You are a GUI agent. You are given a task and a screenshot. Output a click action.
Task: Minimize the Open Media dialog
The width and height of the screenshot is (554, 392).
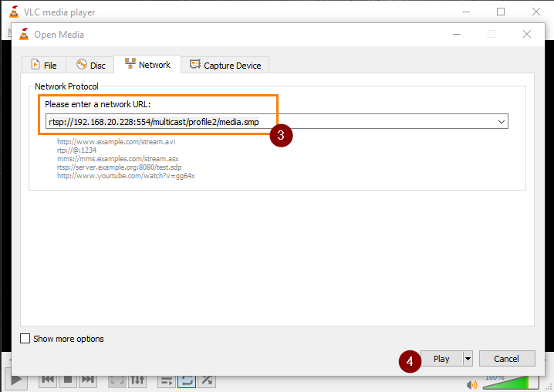(457, 34)
